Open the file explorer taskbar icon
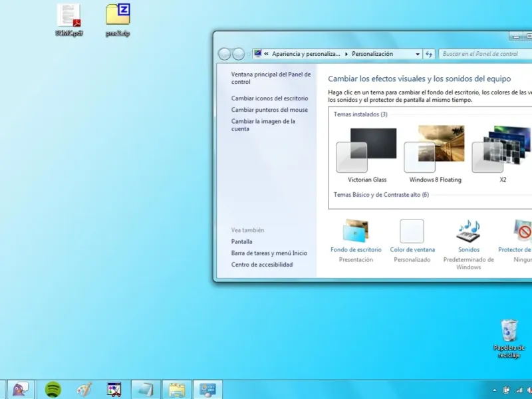532x399 pixels. [177, 390]
